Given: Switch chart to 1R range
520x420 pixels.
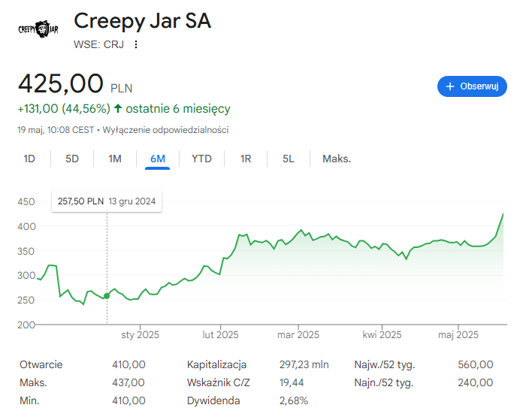Looking at the screenshot, I should pos(246,159).
